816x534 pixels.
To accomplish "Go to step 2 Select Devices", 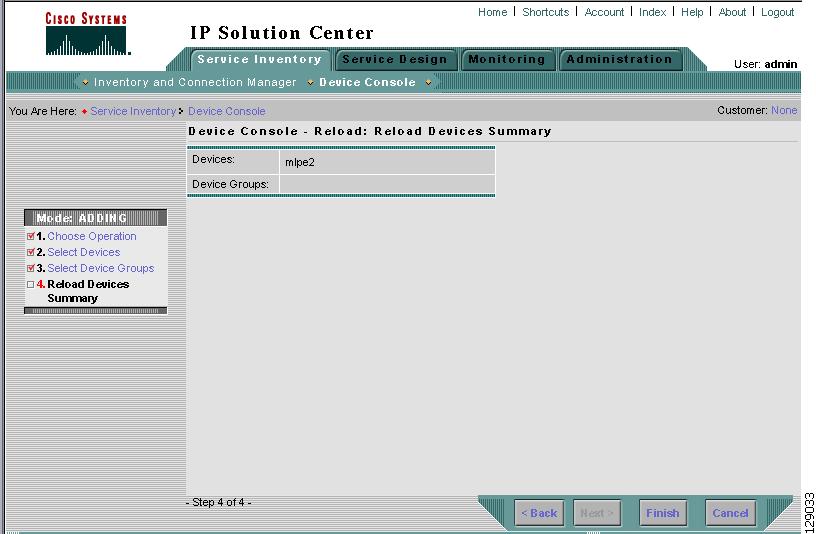I will 83,252.
